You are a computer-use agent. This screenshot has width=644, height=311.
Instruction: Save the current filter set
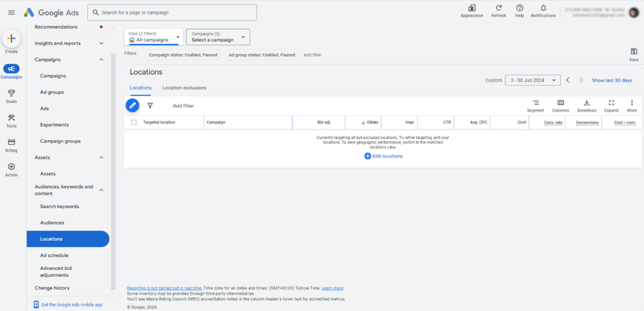click(633, 52)
